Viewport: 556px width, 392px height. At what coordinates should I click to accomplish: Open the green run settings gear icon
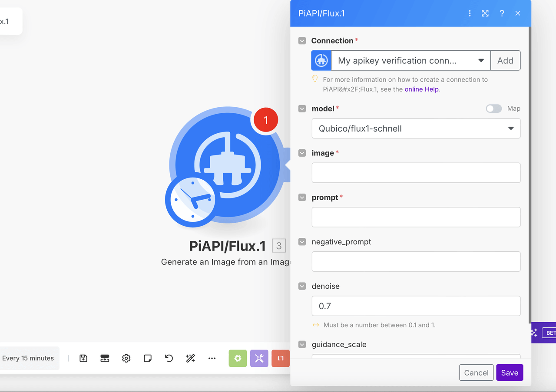pos(238,358)
